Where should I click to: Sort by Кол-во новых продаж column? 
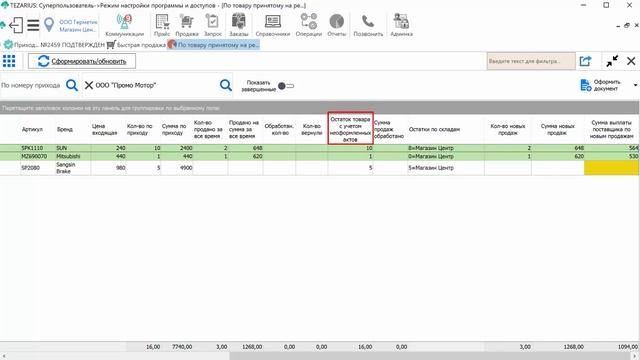tap(508, 129)
